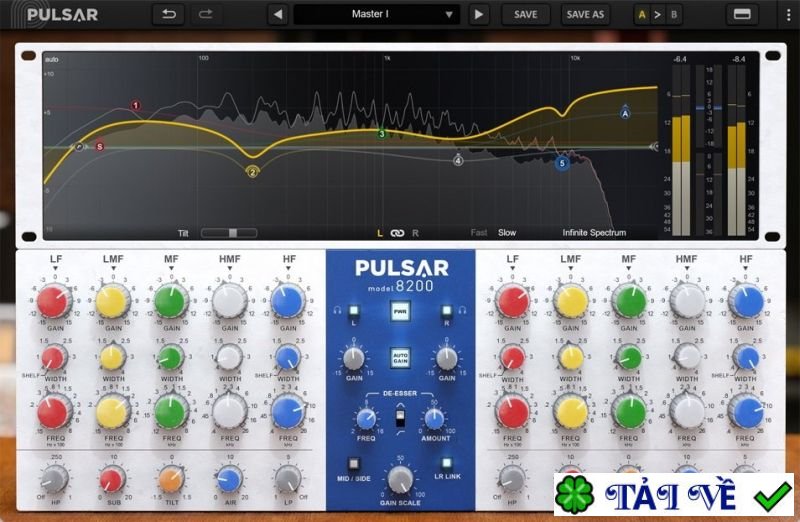Toggle the channel link icon in the analyzer
This screenshot has height=522, width=800.
click(x=397, y=233)
